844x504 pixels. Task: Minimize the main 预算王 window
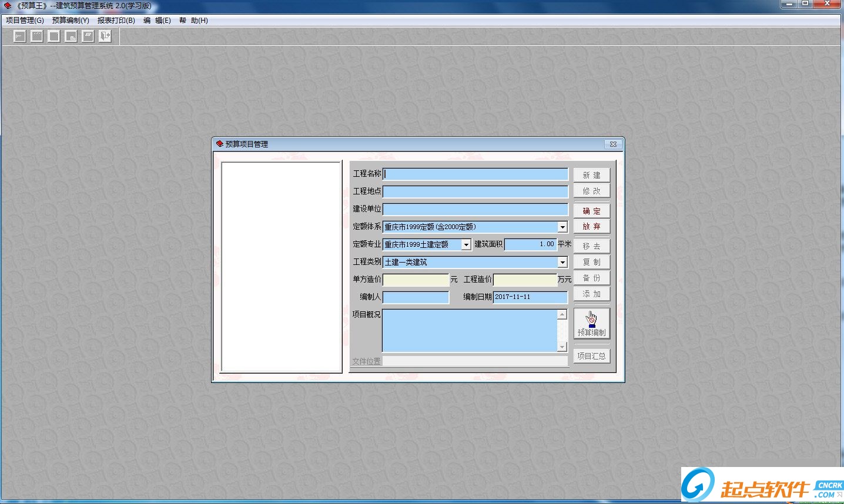(789, 4)
